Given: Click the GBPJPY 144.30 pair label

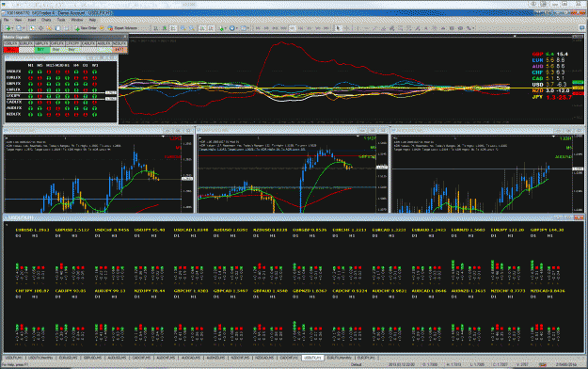Looking at the screenshot, I should tap(548, 230).
